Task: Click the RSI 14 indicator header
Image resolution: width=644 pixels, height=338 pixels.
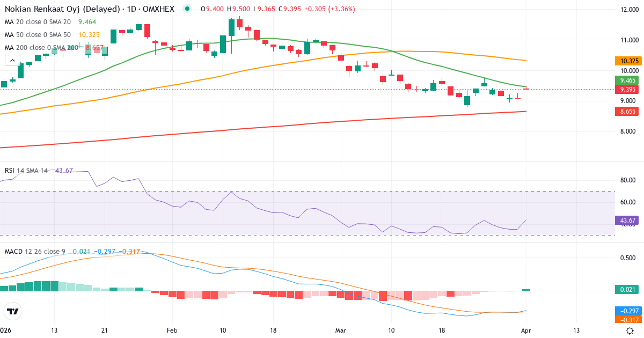Action: click(27, 171)
